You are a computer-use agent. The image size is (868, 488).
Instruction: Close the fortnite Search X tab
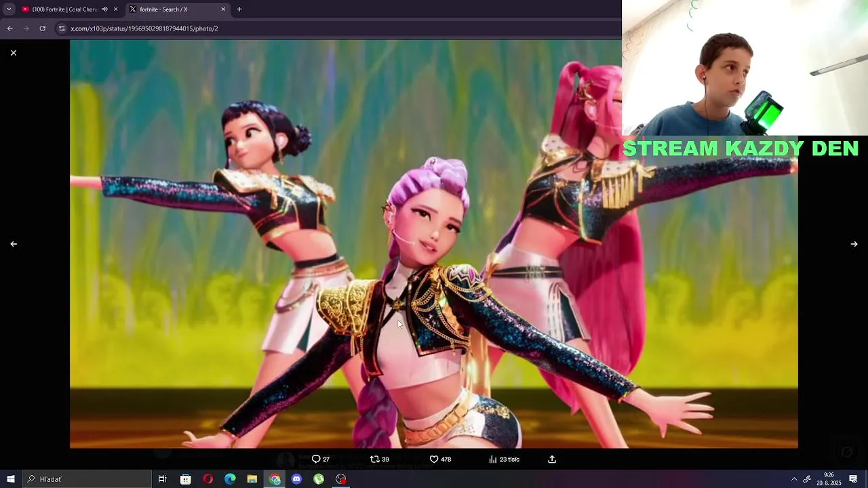pos(223,9)
